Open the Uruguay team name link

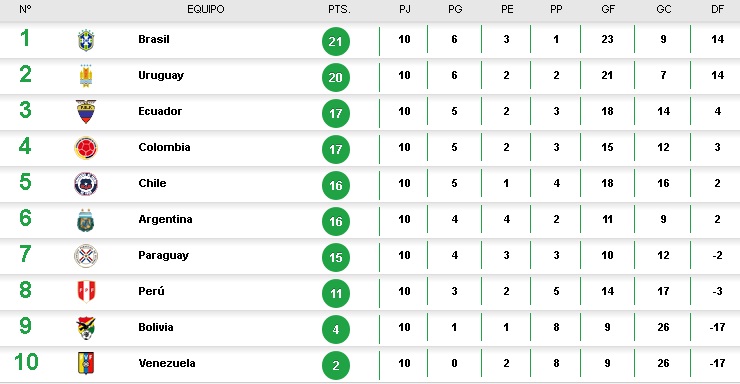point(161,75)
